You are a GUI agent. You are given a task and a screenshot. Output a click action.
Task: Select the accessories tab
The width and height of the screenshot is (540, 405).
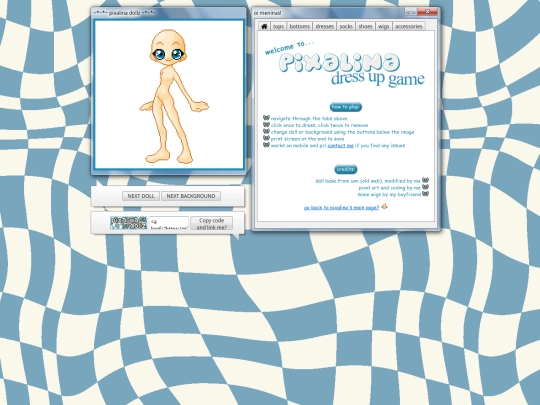coord(408,26)
